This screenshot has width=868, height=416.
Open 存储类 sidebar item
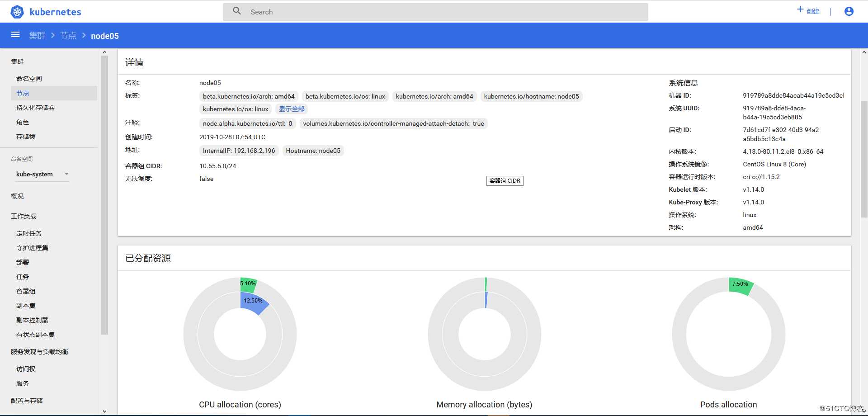[26, 137]
